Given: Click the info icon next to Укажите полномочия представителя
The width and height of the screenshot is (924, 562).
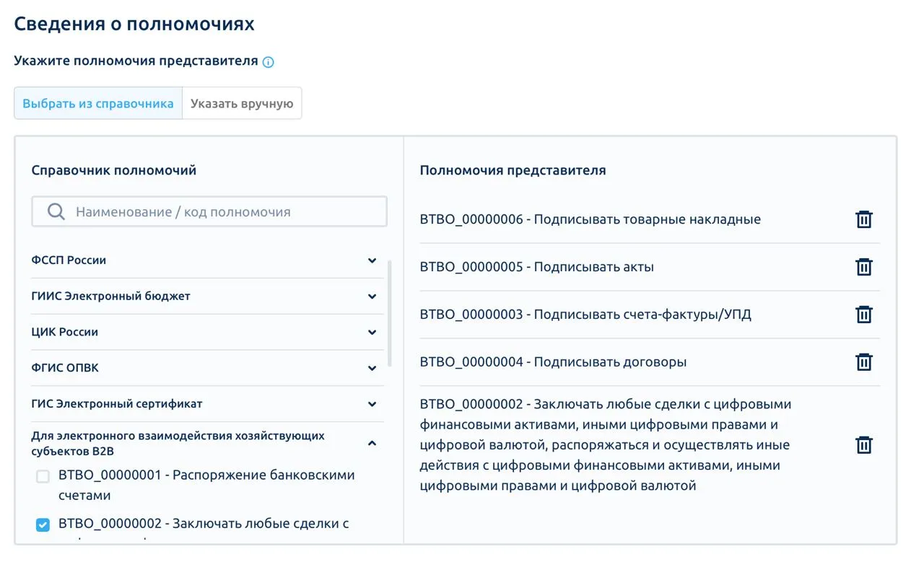Looking at the screenshot, I should 269,62.
